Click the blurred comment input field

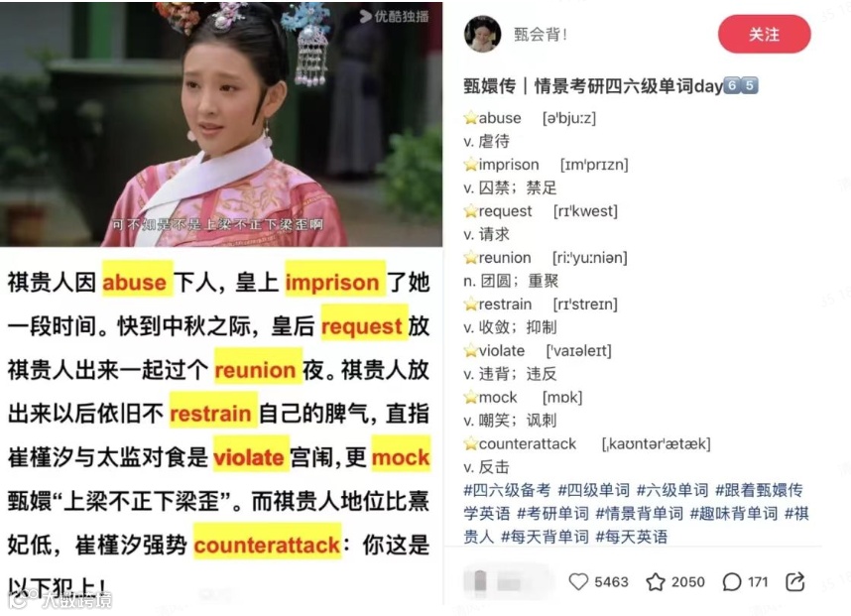[x=508, y=582]
